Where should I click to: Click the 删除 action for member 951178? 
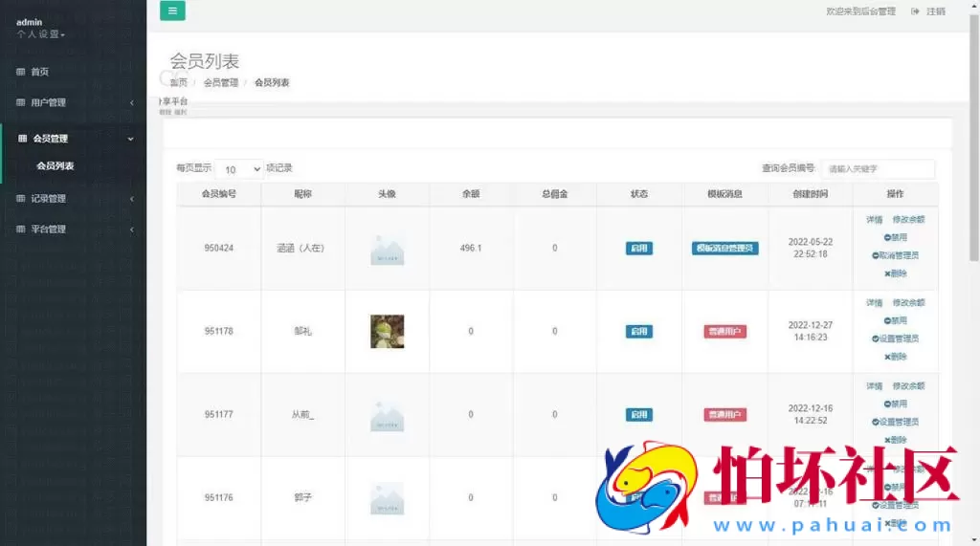(x=896, y=357)
